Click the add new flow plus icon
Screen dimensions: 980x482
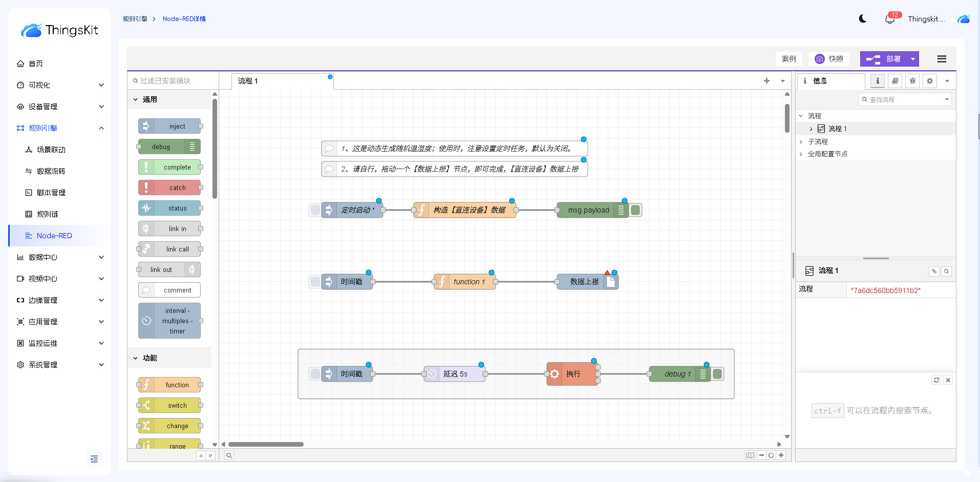coord(766,81)
